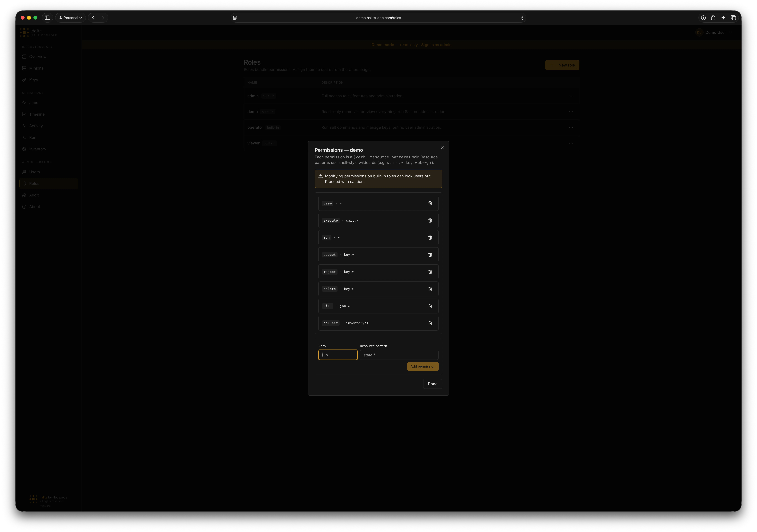Screen dimensions: 757x532
Task: Delete the delete key:* permission
Action: [430, 289]
